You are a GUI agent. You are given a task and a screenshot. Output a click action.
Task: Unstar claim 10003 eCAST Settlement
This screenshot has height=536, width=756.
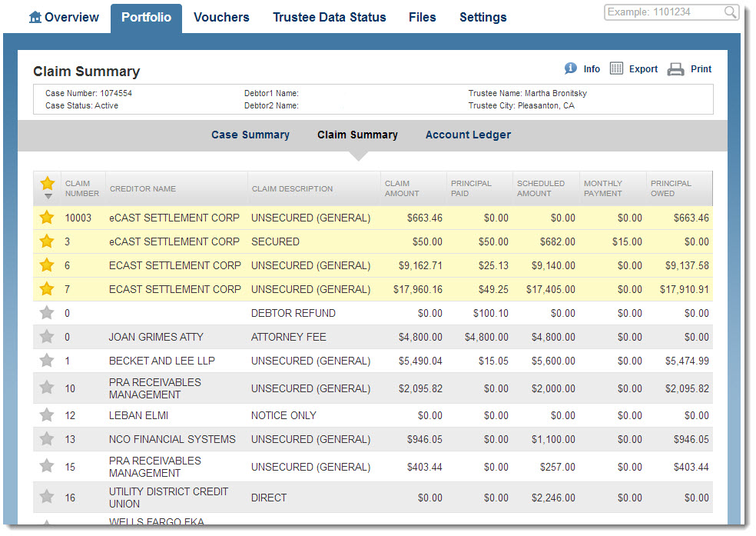[47, 218]
